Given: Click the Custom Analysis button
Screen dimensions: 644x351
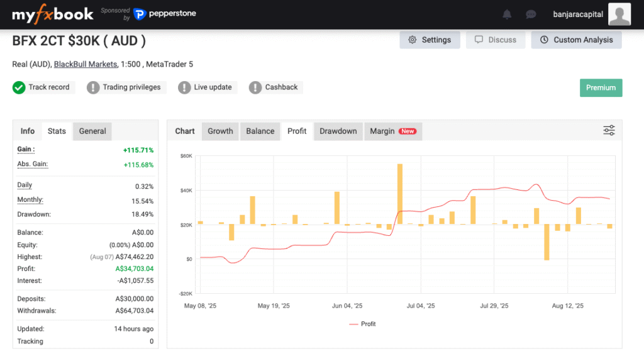Looking at the screenshot, I should [576, 40].
